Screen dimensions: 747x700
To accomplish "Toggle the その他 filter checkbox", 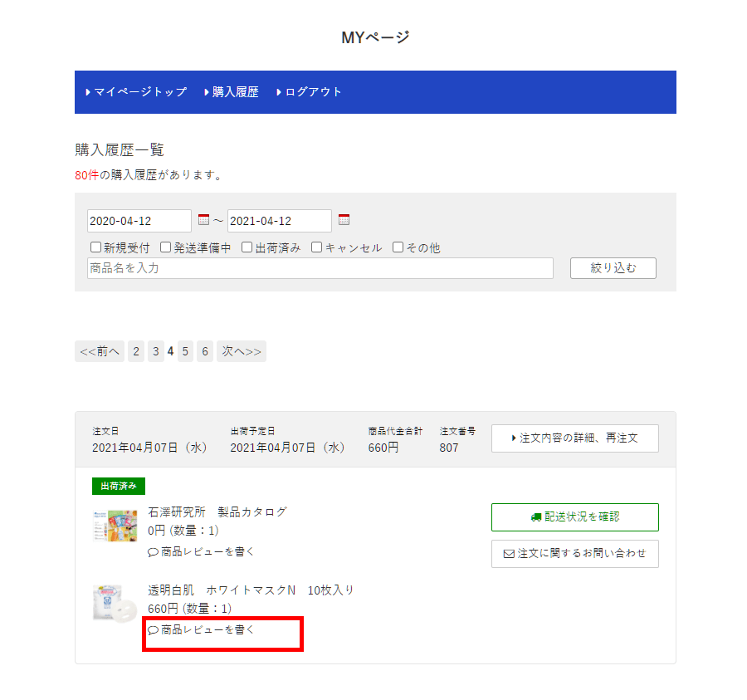I will coord(398,247).
